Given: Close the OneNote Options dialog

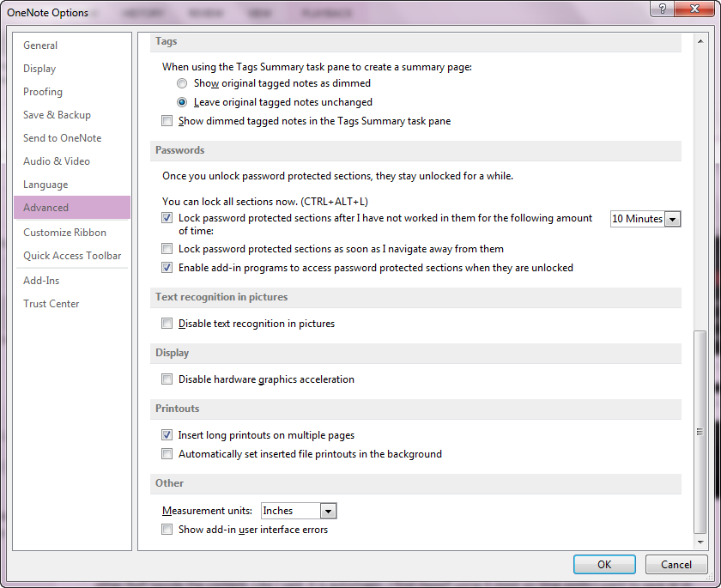Looking at the screenshot, I should tap(694, 9).
